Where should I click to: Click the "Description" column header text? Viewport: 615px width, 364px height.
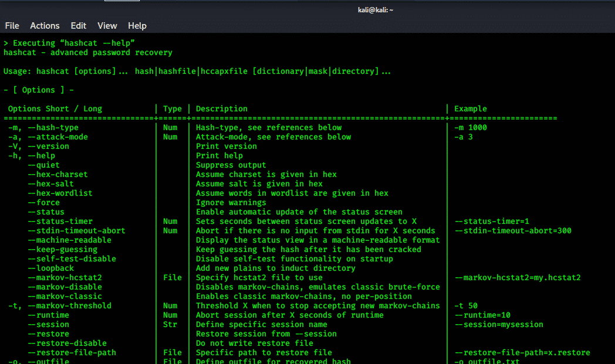(221, 109)
